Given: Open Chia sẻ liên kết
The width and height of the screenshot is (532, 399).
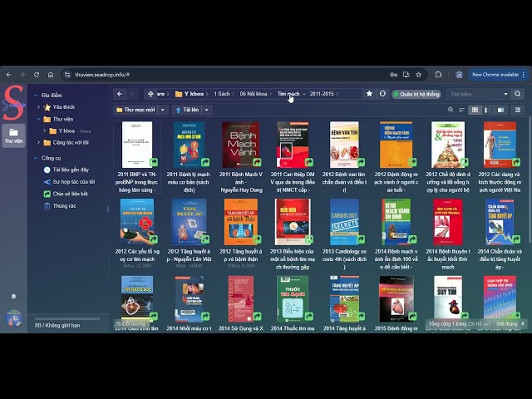Looking at the screenshot, I should click(x=70, y=194).
